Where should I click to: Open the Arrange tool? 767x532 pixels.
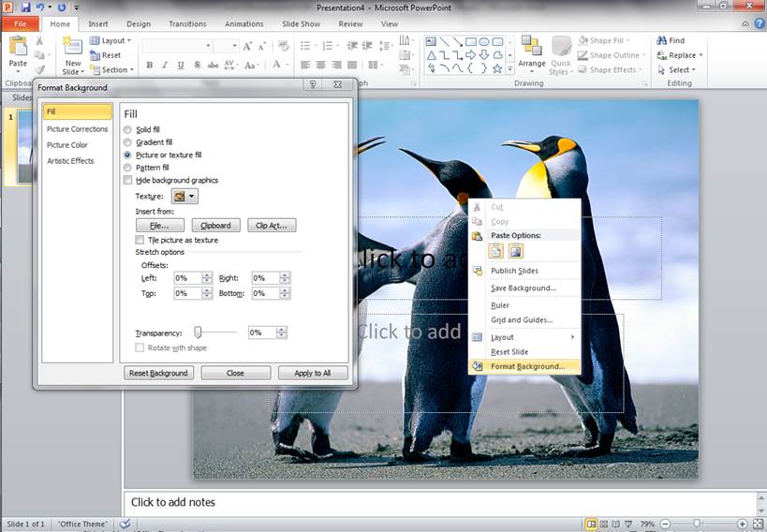pyautogui.click(x=531, y=52)
